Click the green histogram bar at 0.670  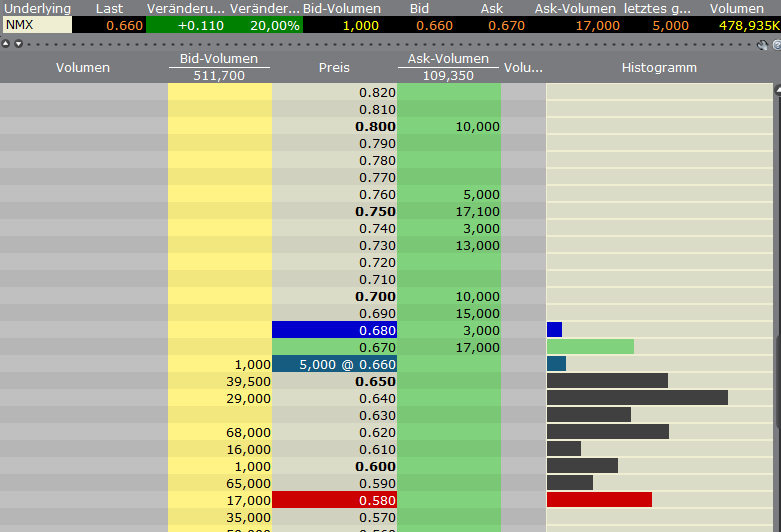coord(590,346)
